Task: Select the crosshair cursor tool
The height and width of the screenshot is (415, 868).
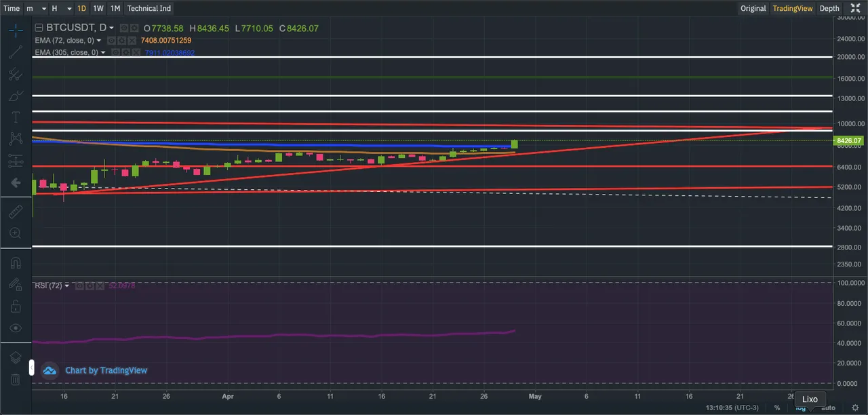Action: point(16,29)
